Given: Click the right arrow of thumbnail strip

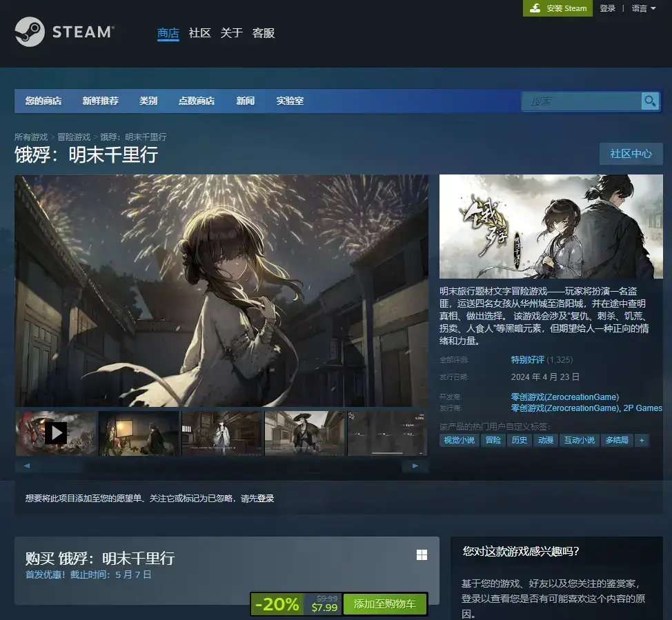Looking at the screenshot, I should (415, 466).
